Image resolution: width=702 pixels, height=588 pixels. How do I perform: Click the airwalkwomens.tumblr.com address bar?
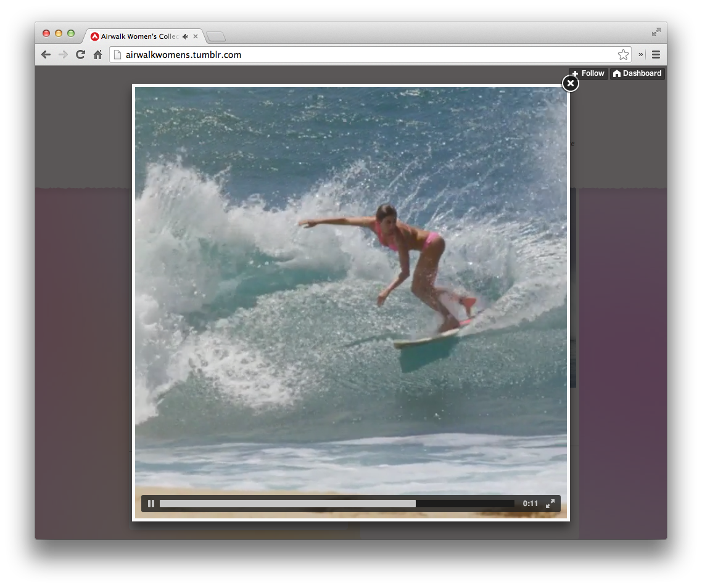pos(370,55)
